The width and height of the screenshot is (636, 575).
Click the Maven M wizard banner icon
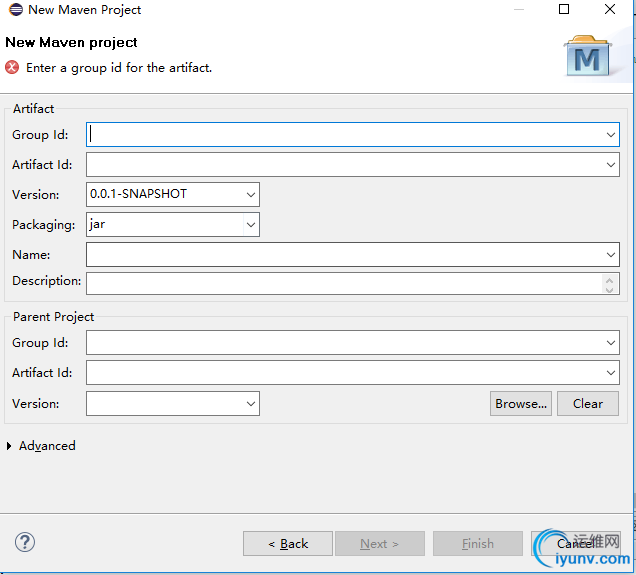click(x=588, y=56)
